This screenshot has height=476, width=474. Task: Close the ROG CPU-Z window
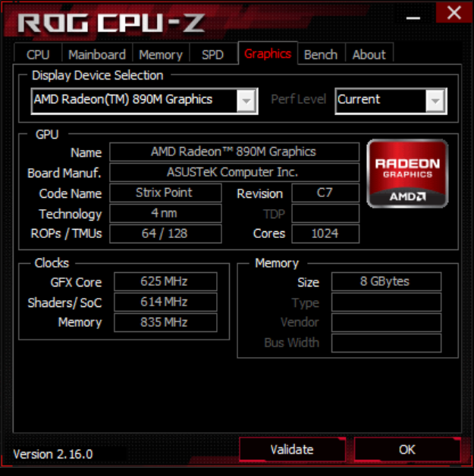point(454,13)
